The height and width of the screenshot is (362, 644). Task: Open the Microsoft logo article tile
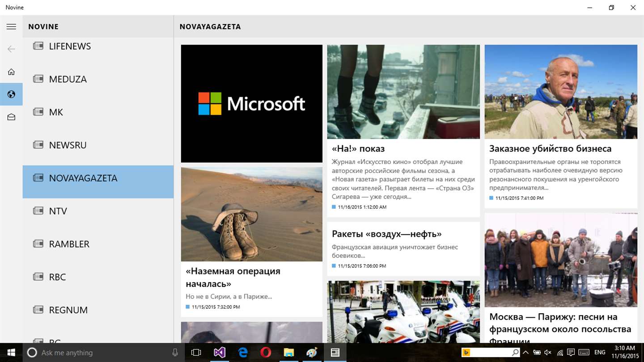click(251, 104)
